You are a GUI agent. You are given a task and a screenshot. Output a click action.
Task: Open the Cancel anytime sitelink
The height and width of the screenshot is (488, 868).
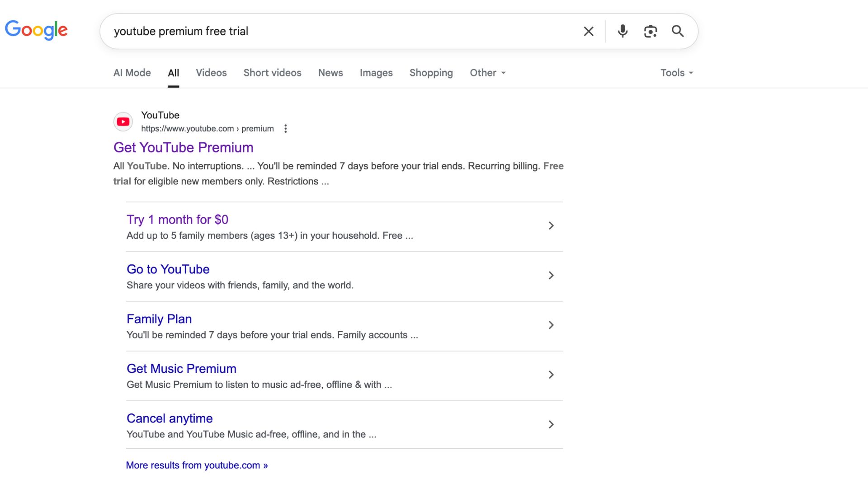point(170,418)
